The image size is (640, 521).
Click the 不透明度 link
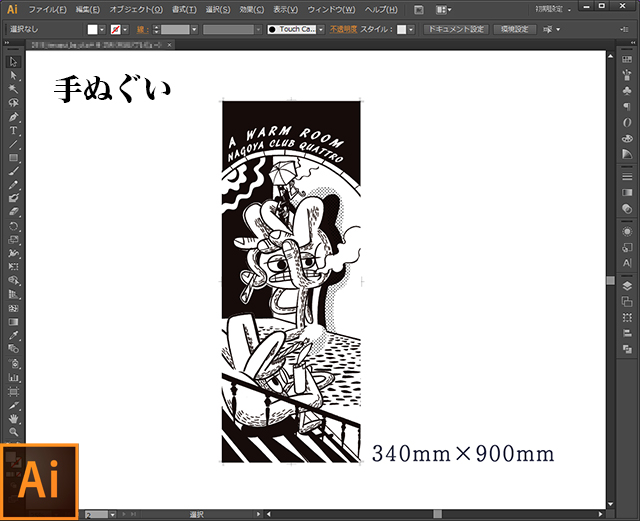coord(343,29)
